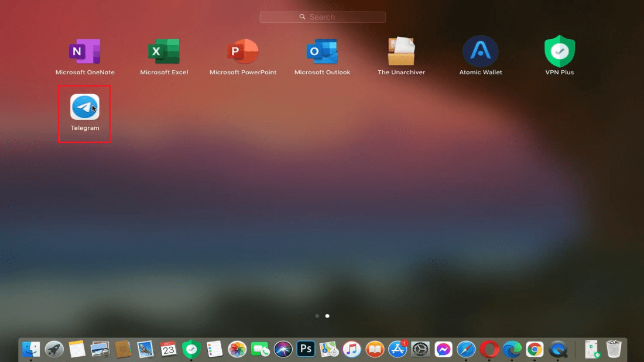
Task: Open App Store with update badge
Action: pyautogui.click(x=398, y=349)
